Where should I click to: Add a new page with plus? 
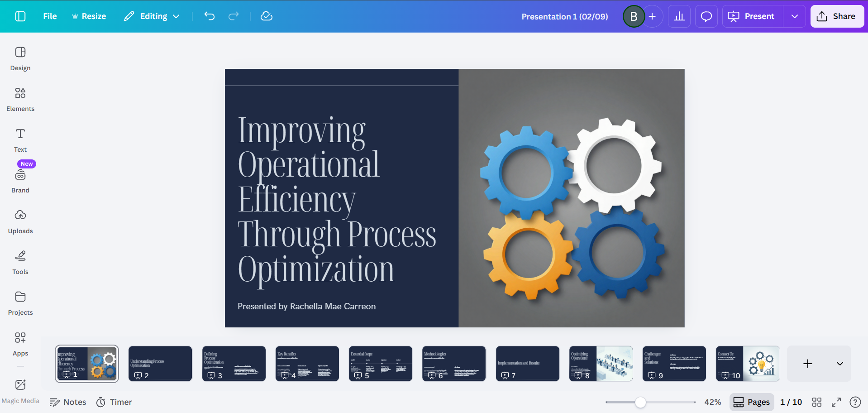[808, 364]
